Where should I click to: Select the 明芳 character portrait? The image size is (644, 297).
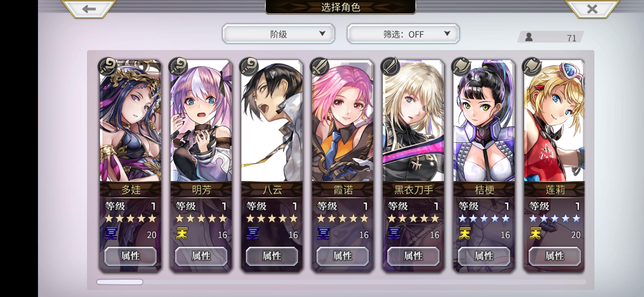tap(201, 121)
